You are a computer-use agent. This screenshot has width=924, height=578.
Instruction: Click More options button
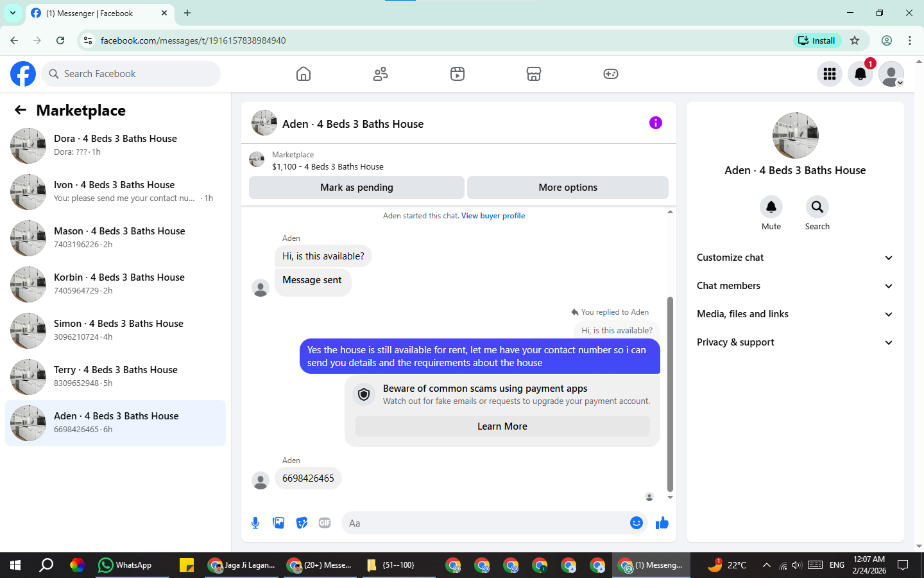[x=568, y=188]
